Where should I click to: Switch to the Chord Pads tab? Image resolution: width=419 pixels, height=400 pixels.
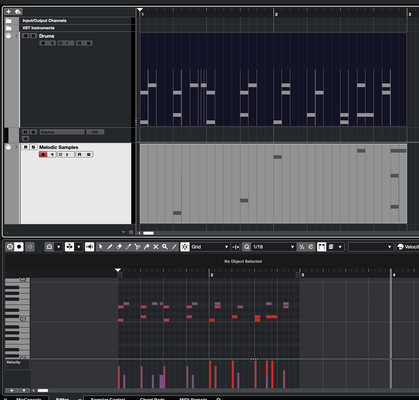point(152,399)
